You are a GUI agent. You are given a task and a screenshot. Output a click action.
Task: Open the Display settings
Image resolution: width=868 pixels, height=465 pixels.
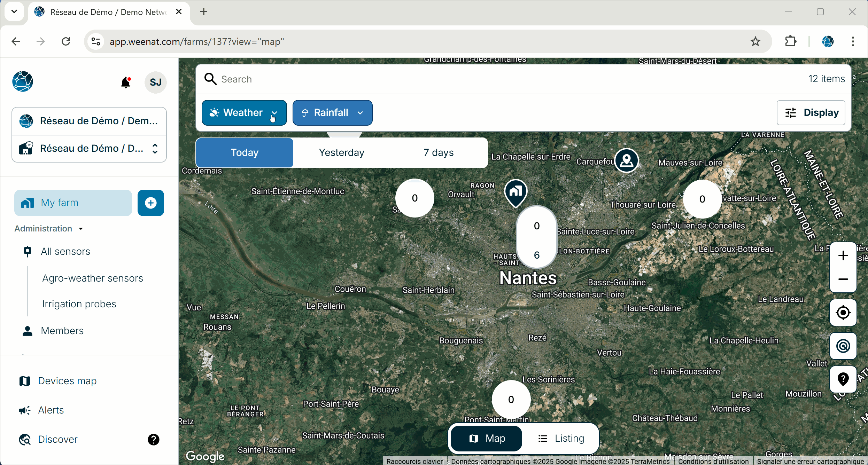click(x=811, y=113)
